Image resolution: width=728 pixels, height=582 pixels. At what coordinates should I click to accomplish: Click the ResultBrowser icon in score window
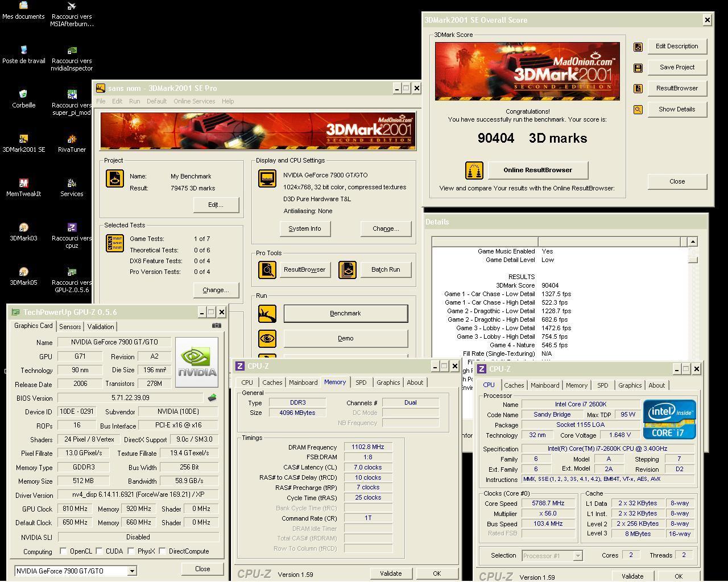pos(638,89)
